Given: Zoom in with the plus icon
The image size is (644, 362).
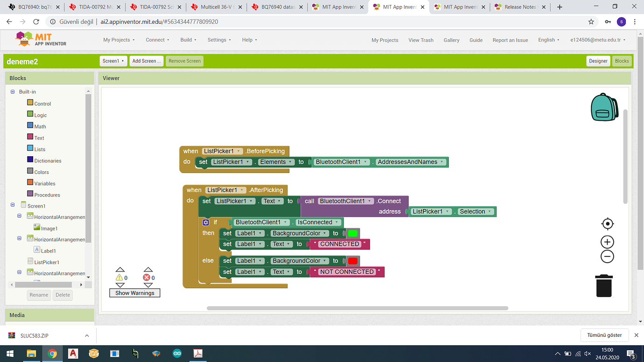Looking at the screenshot, I should [607, 242].
